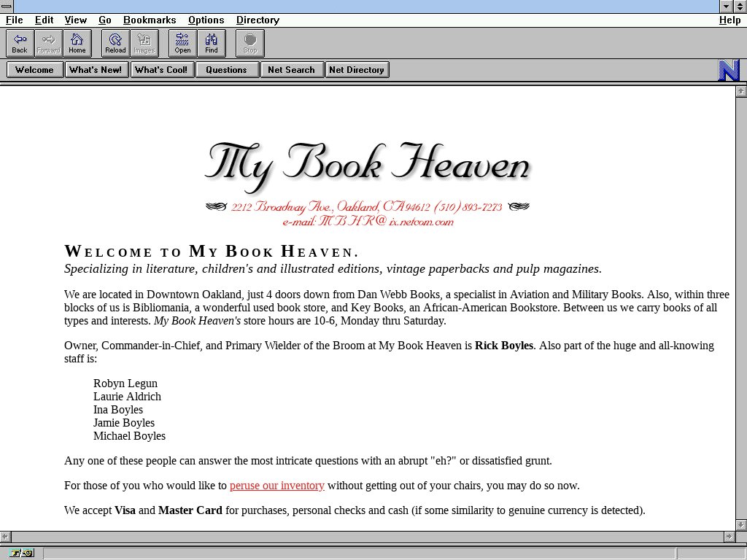Click the What's Cool! button

pos(162,70)
